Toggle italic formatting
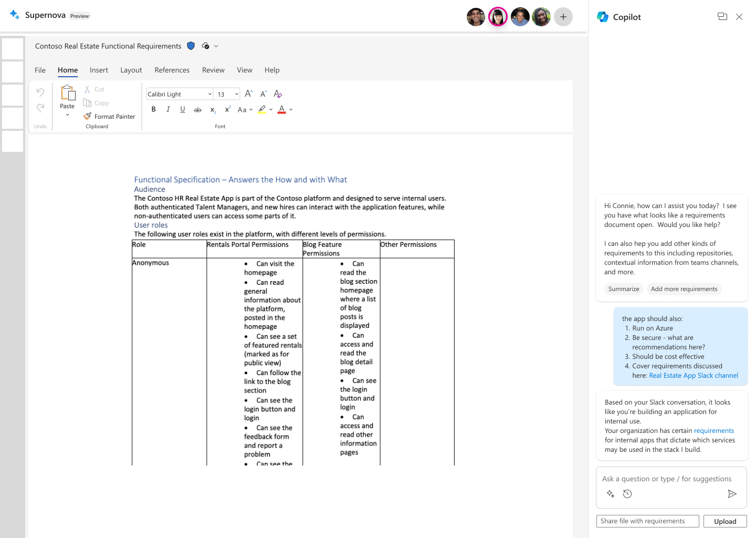 pos(168,109)
